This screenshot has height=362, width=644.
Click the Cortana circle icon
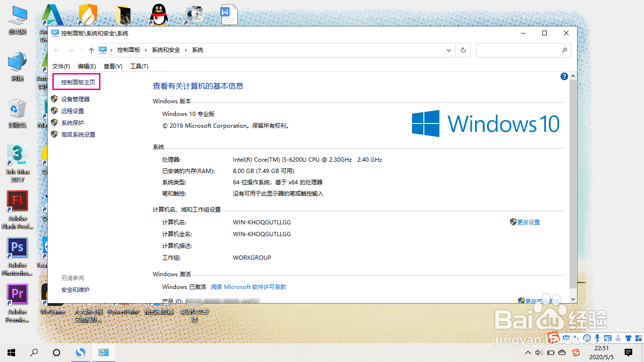coord(57,352)
